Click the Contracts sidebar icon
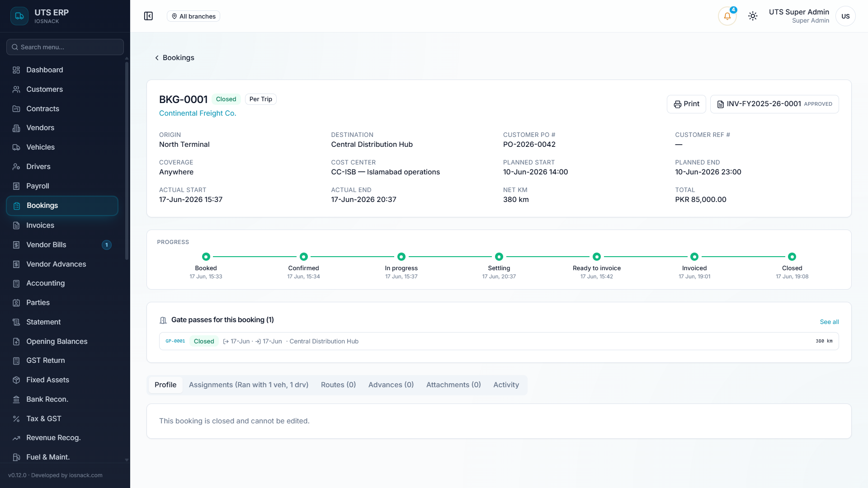Viewport: 868px width, 488px height. [16, 109]
